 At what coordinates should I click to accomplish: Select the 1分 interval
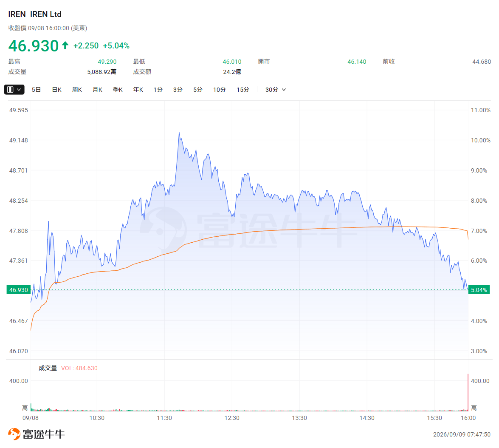(158, 90)
